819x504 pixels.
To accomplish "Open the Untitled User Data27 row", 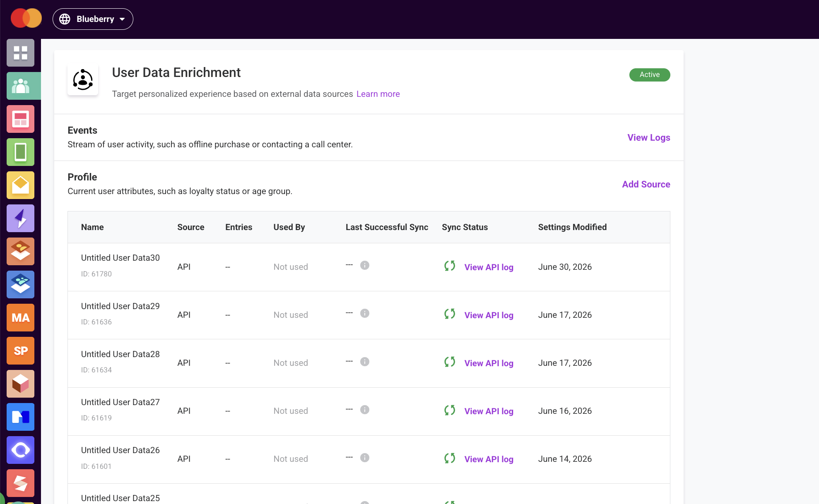I will [369, 411].
